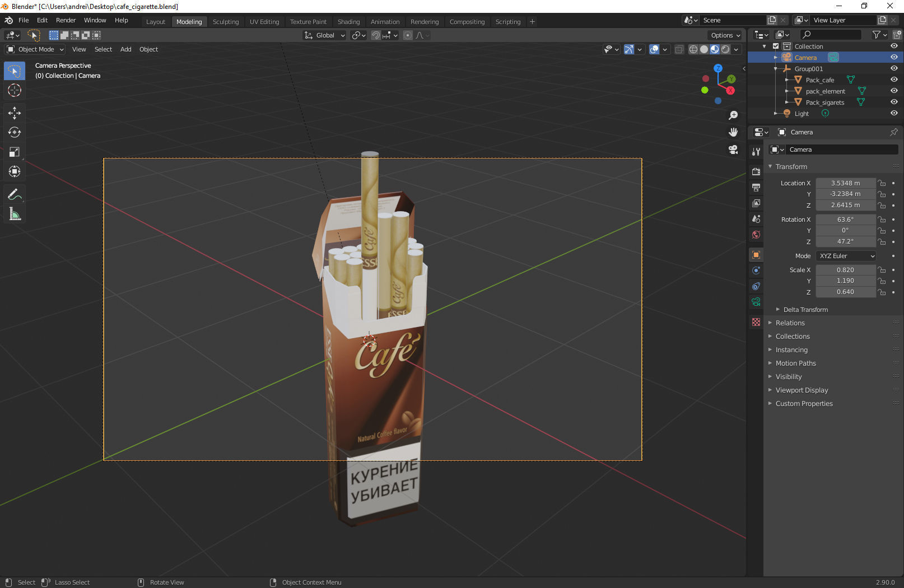Select Pack_sigarets in the outliner
This screenshot has width=904, height=588.
pyautogui.click(x=824, y=102)
